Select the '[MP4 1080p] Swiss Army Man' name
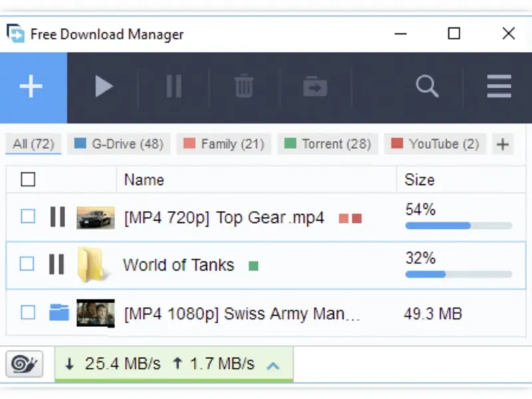Viewport: 532px width, 399px height. pyautogui.click(x=242, y=314)
